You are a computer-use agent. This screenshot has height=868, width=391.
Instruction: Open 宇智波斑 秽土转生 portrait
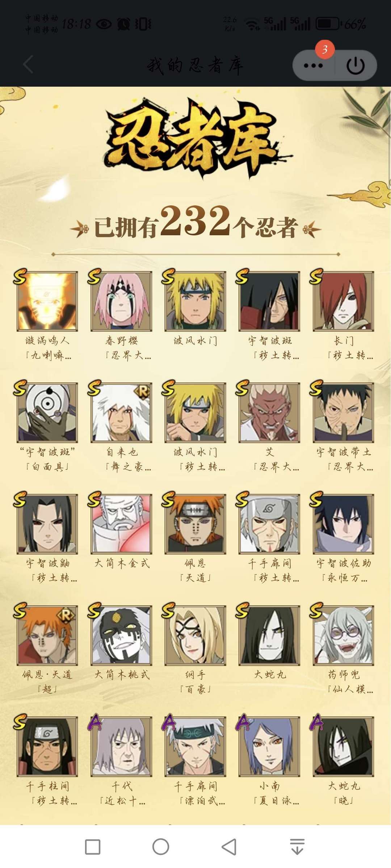[269, 301]
